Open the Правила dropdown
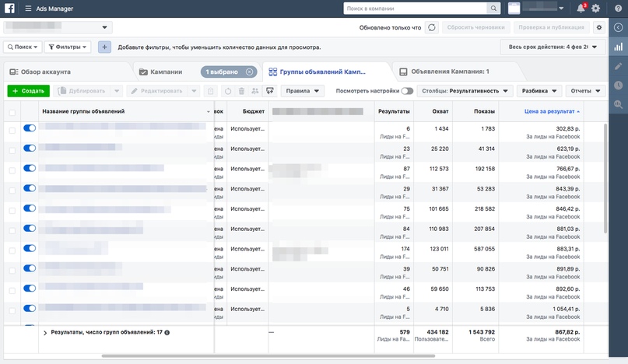628x364 pixels. click(x=303, y=91)
